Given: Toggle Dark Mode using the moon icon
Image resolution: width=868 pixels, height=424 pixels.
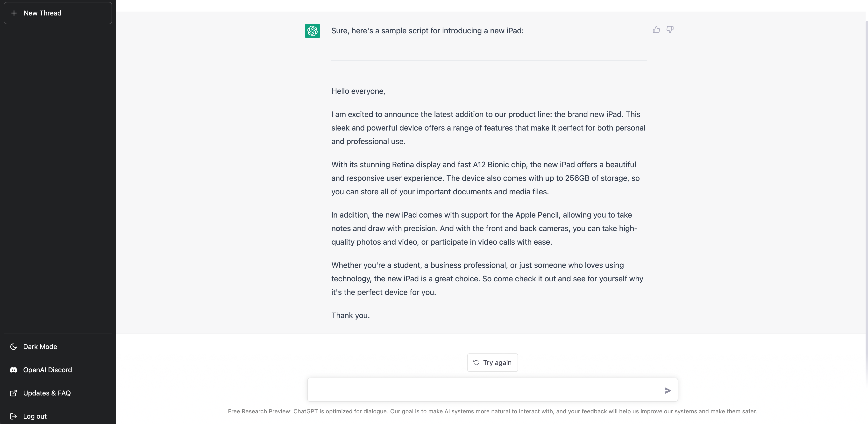Looking at the screenshot, I should [x=14, y=346].
